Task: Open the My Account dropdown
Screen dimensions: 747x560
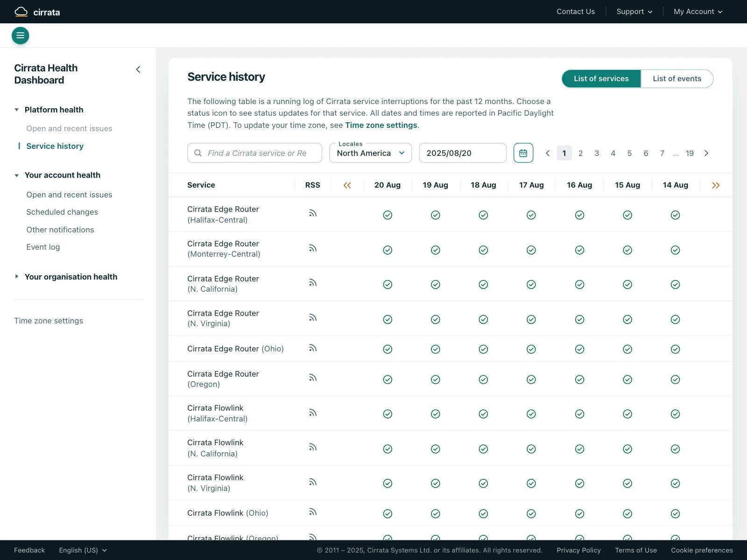Action: point(698,12)
